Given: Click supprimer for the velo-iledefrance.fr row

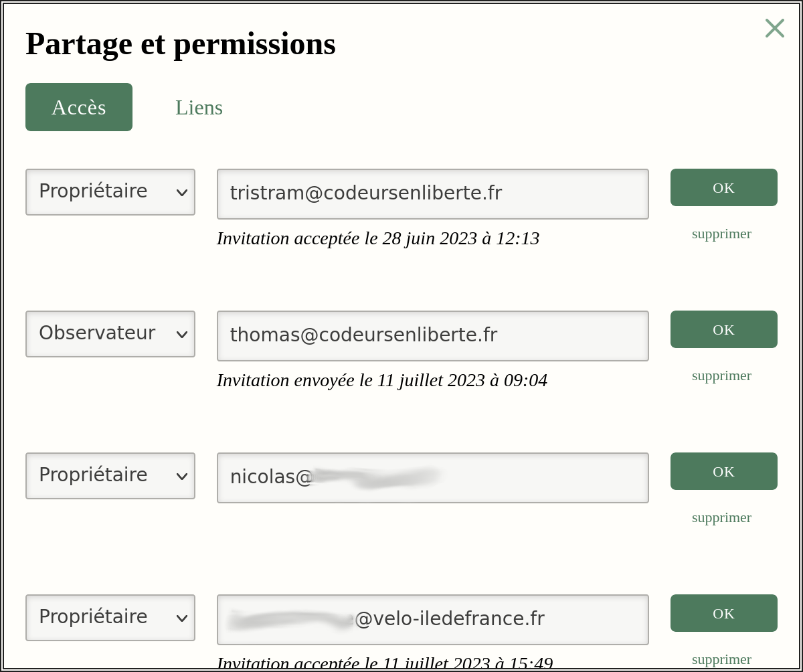Looking at the screenshot, I should (721, 659).
